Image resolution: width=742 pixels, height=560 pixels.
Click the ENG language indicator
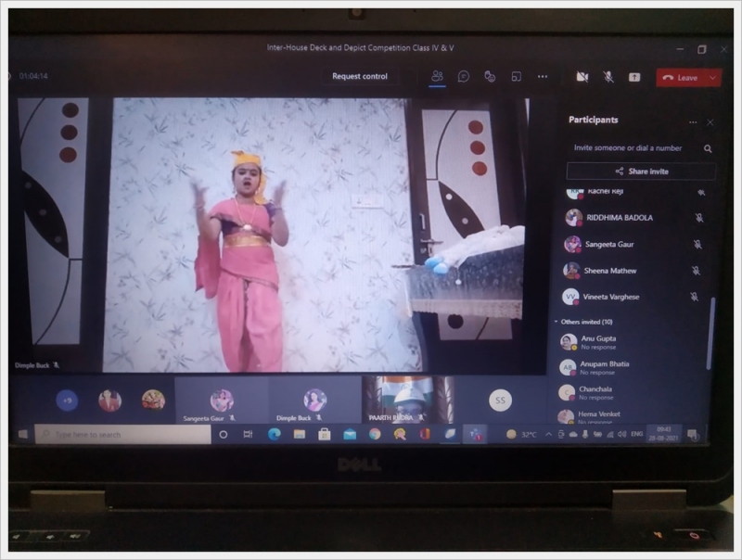click(637, 434)
